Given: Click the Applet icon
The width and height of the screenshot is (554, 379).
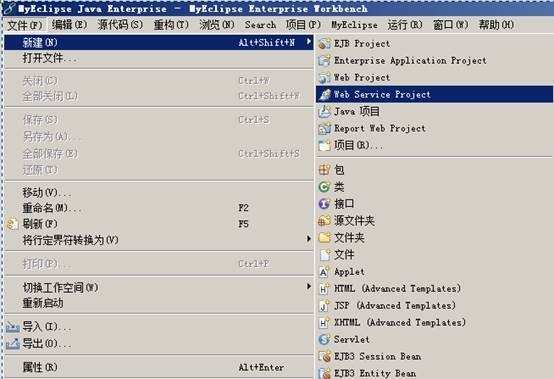Looking at the screenshot, I should 324,272.
